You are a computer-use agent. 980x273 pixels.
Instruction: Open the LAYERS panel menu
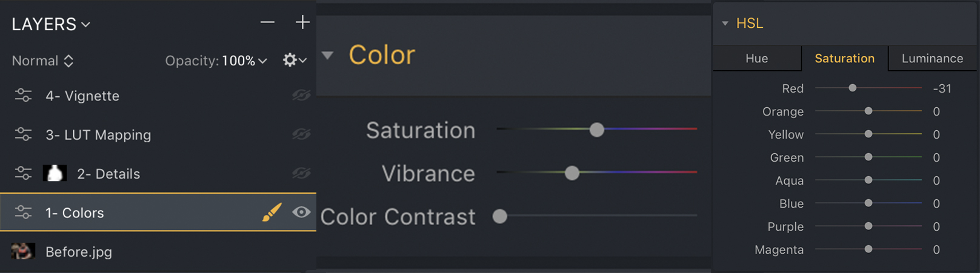click(51, 24)
